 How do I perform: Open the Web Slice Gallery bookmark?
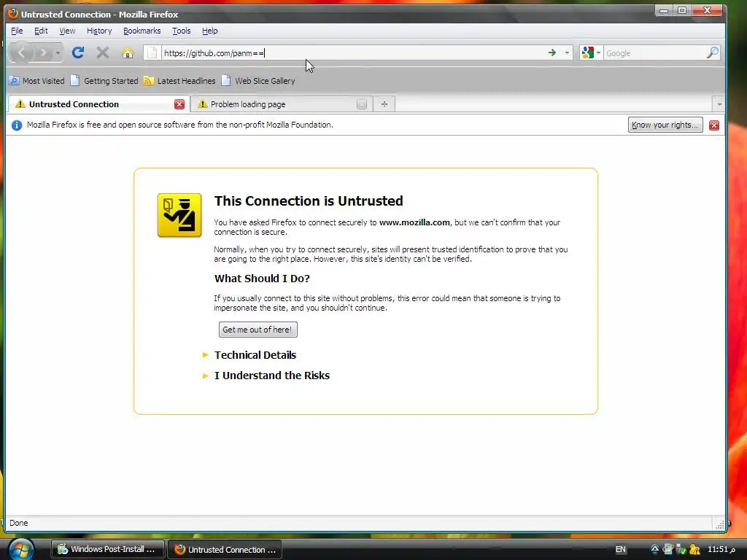tap(258, 80)
